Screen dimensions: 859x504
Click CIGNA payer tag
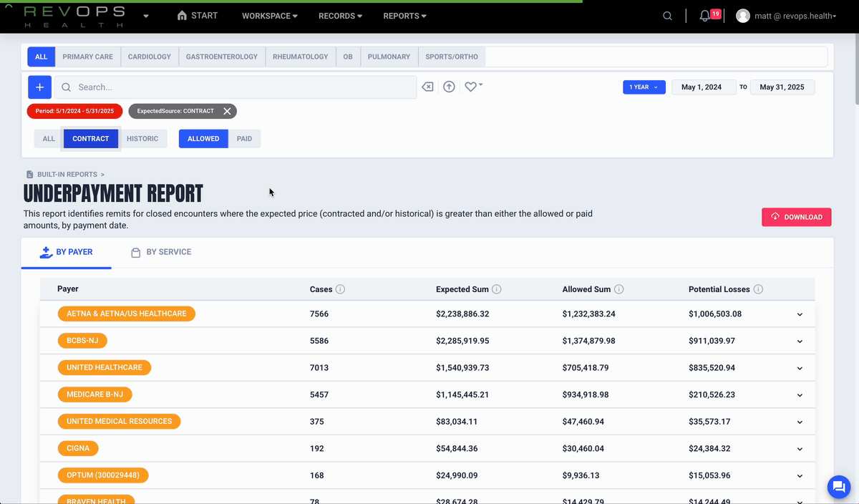click(78, 448)
